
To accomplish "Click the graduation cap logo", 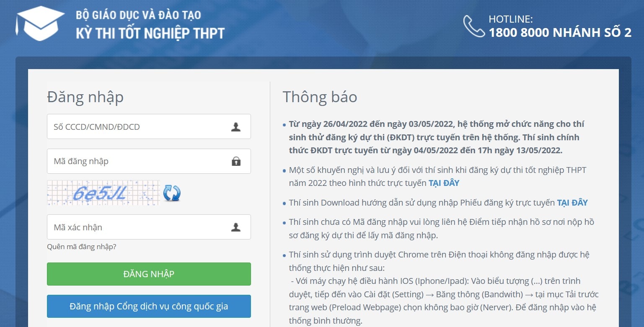I will click(40, 24).
